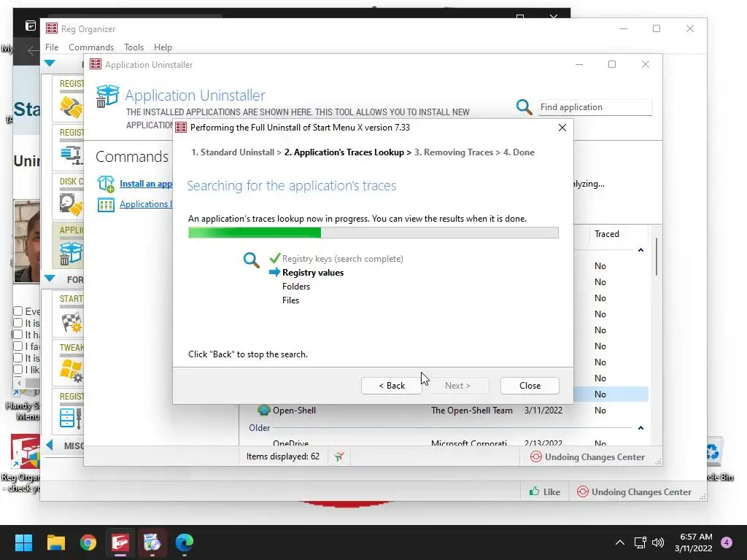Click the Startup flag sidebar icon

coord(71,322)
